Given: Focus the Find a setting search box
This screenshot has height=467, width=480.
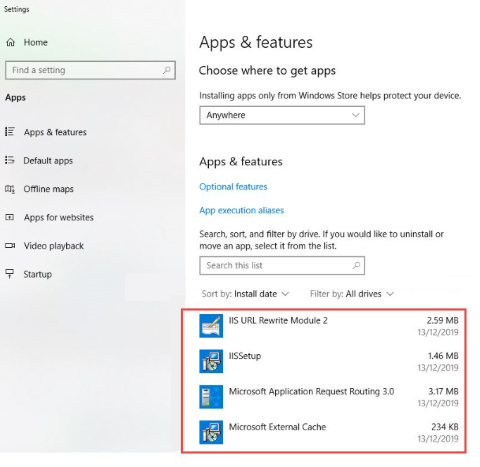Looking at the screenshot, I should [90, 70].
